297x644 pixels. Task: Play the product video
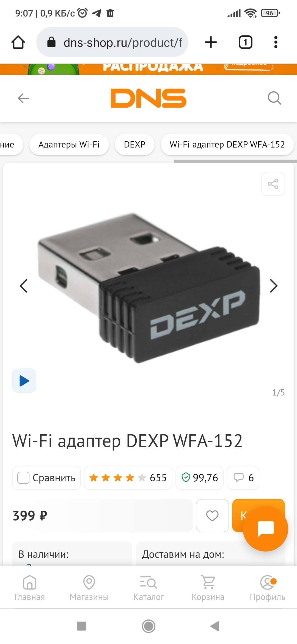point(24,381)
